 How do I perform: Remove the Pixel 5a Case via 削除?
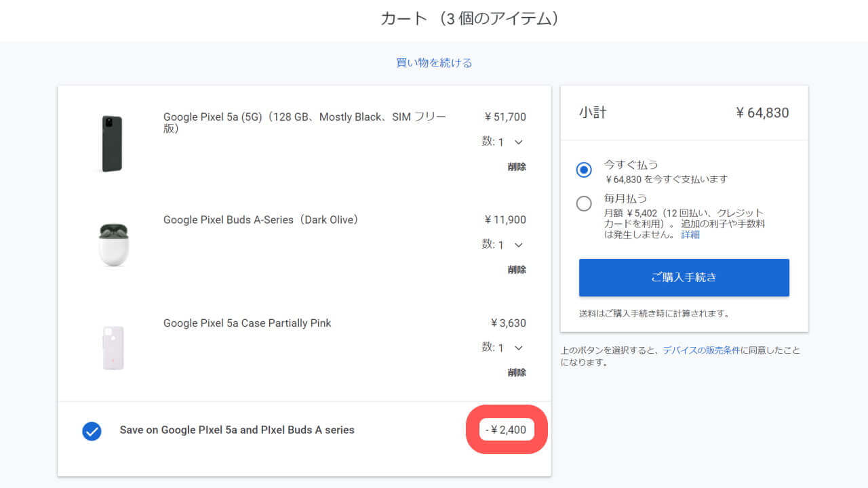pyautogui.click(x=517, y=372)
